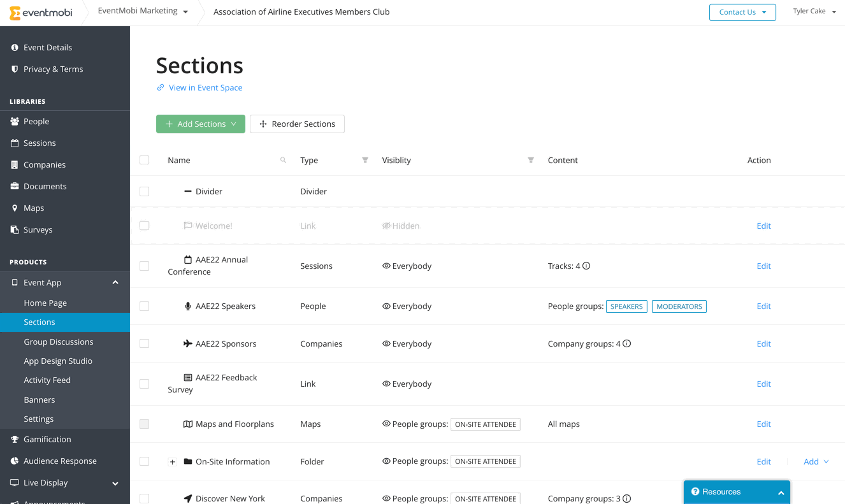Image resolution: width=845 pixels, height=504 pixels.
Task: Click the link icon beside View in Event Space
Action: (x=161, y=87)
